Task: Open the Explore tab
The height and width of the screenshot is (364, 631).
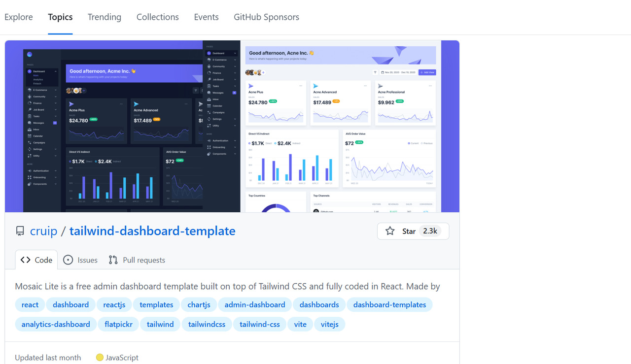Action: pos(19,17)
